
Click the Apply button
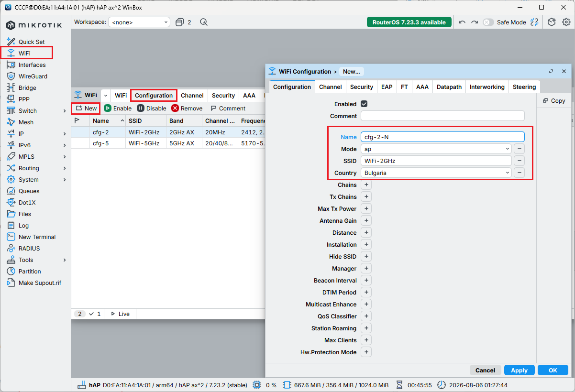(x=519, y=370)
